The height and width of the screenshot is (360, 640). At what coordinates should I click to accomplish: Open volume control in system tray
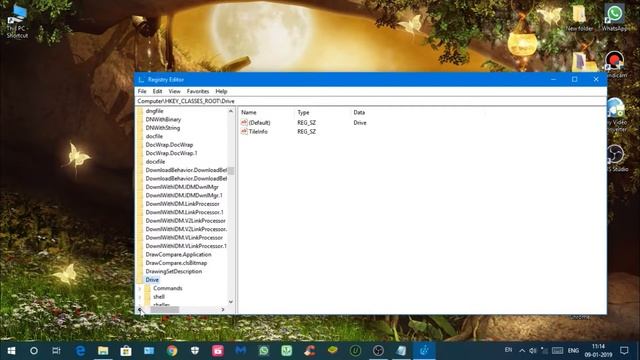click(533, 351)
